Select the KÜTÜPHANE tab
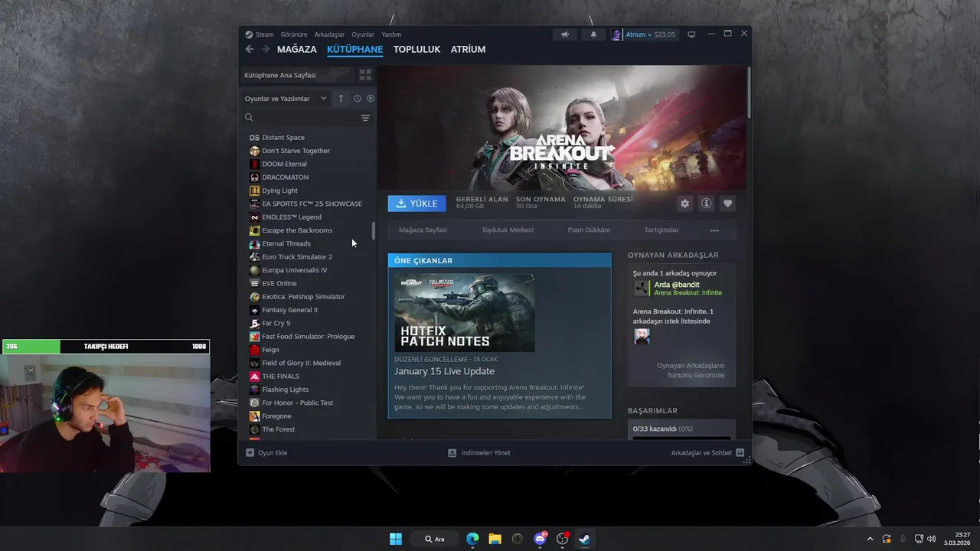980x551 pixels. click(x=355, y=49)
